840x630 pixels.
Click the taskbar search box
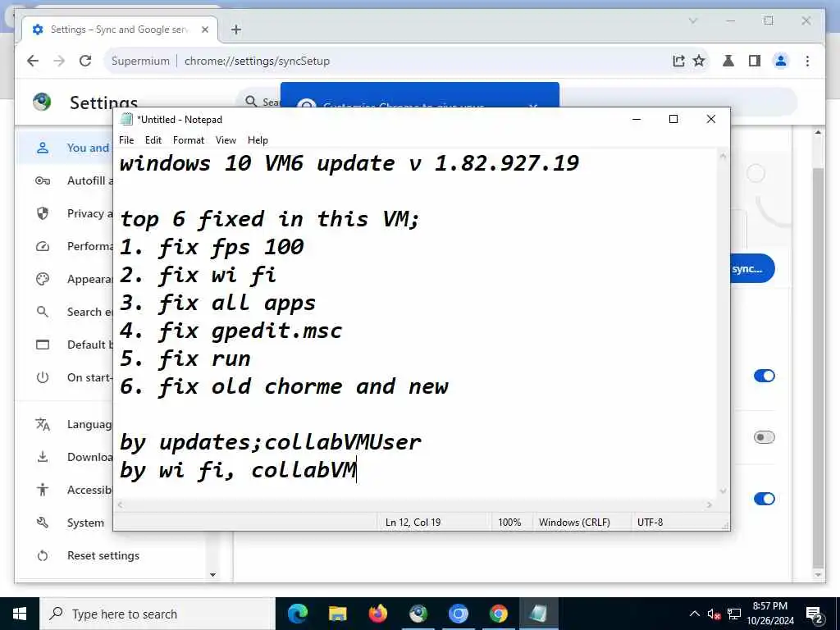point(157,614)
